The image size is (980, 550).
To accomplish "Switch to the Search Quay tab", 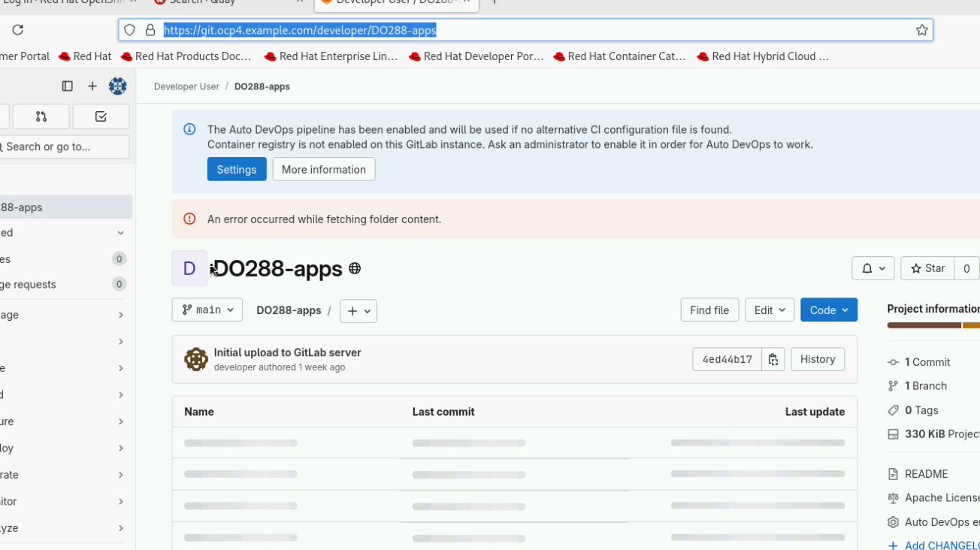I will [x=225, y=2].
